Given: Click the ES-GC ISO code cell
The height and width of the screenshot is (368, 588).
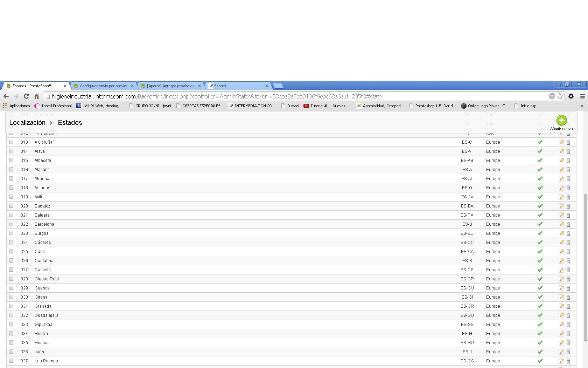Looking at the screenshot, I should coord(467,361).
